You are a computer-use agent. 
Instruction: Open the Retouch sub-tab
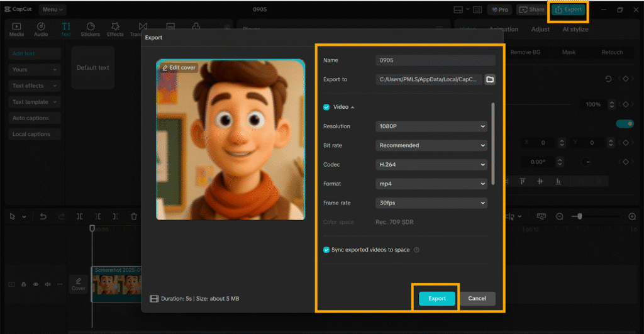pyautogui.click(x=612, y=52)
